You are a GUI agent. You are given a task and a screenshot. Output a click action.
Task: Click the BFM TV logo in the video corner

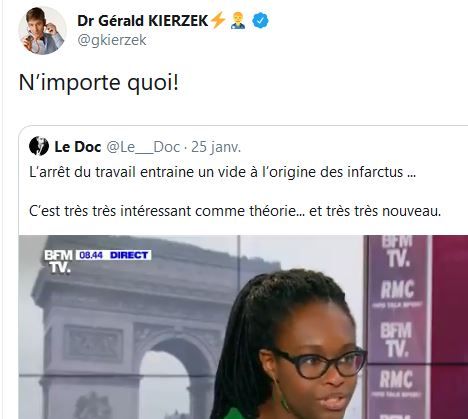[x=58, y=262]
